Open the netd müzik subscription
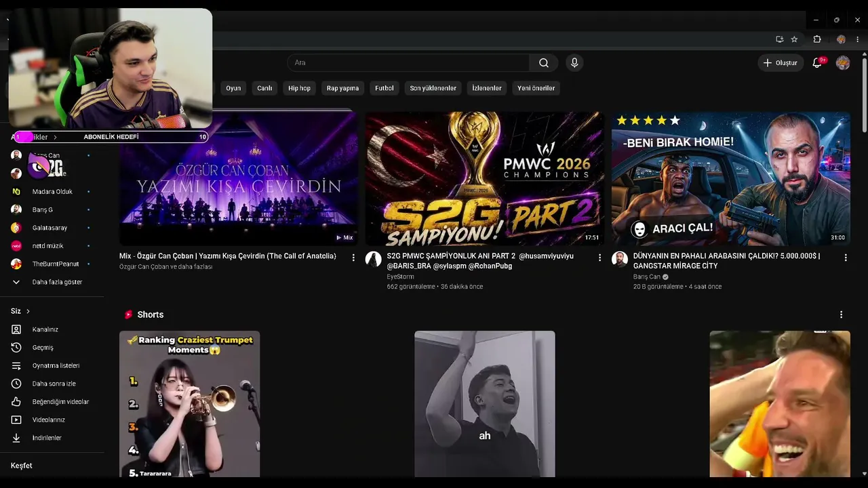The image size is (868, 488). click(52, 246)
